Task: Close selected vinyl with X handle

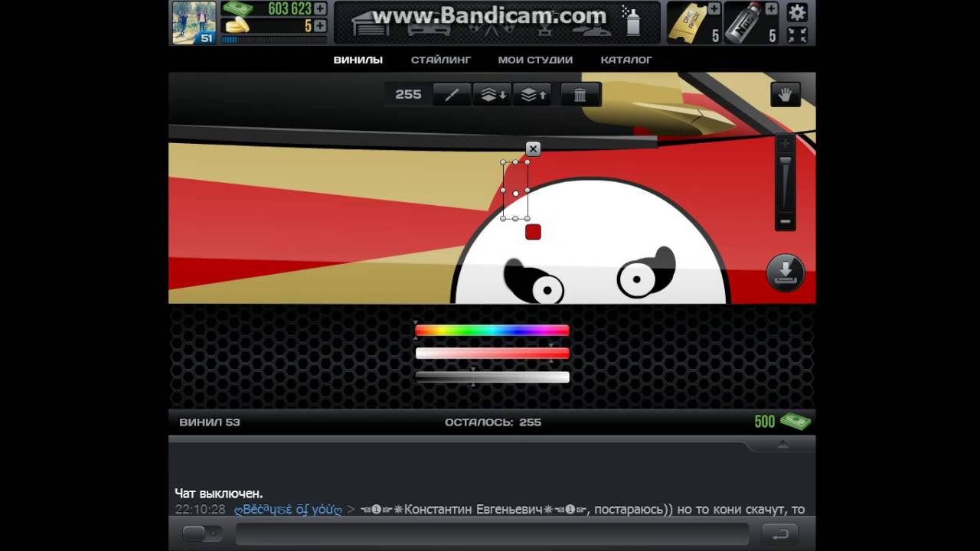Action: pos(533,149)
